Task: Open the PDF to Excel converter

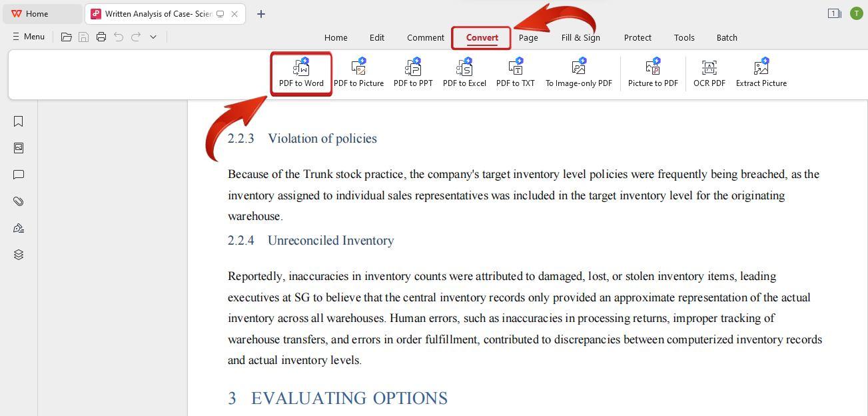Action: coord(464,73)
